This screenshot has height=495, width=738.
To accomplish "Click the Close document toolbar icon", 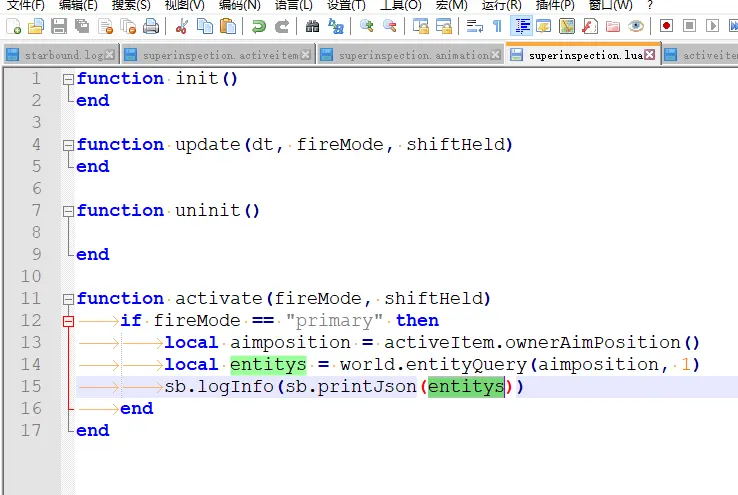I will (x=105, y=26).
